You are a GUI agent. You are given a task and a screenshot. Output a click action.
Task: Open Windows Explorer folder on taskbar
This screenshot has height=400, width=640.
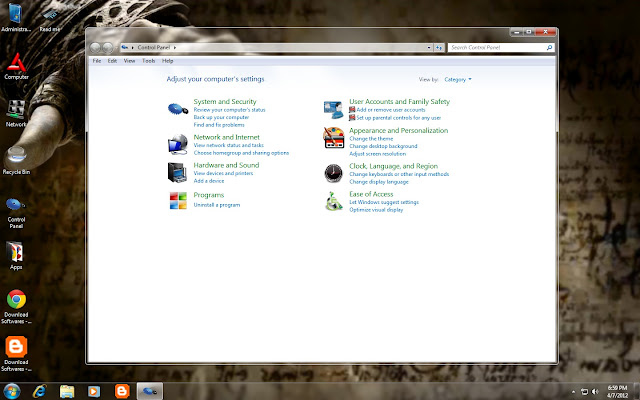67,391
